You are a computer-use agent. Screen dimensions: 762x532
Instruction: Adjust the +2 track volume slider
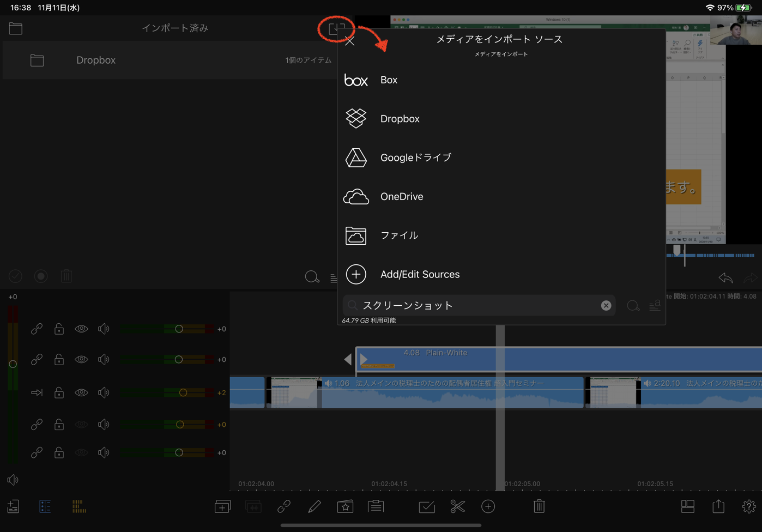point(183,392)
